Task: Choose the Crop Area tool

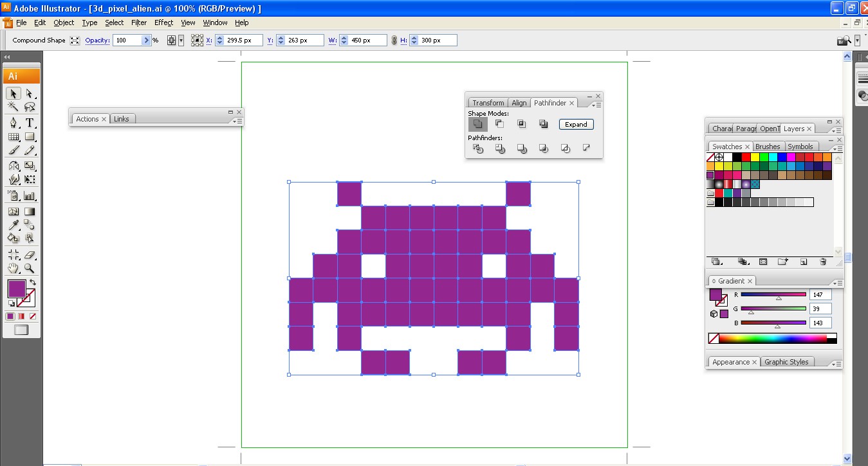Action: pos(14,255)
